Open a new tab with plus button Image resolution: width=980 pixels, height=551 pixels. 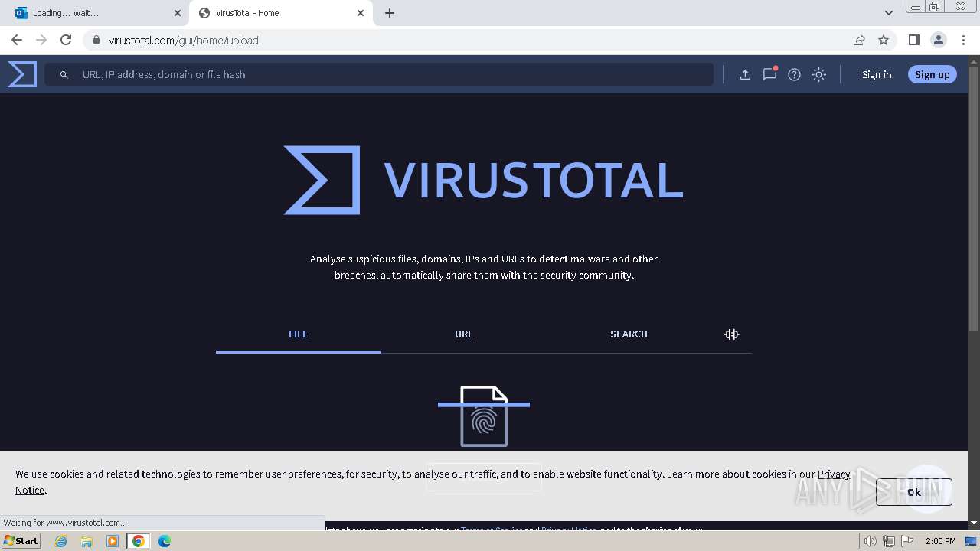click(390, 13)
